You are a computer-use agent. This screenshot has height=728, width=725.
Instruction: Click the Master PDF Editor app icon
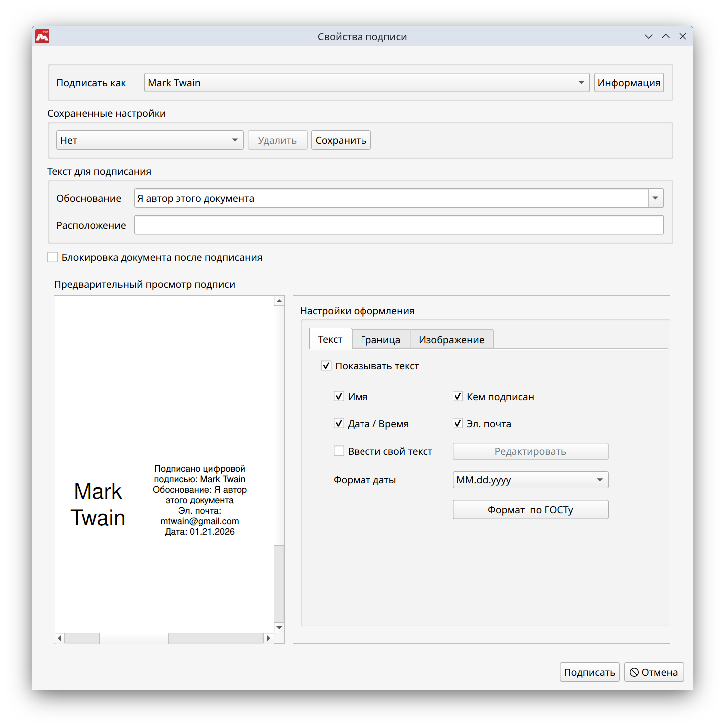coord(42,36)
